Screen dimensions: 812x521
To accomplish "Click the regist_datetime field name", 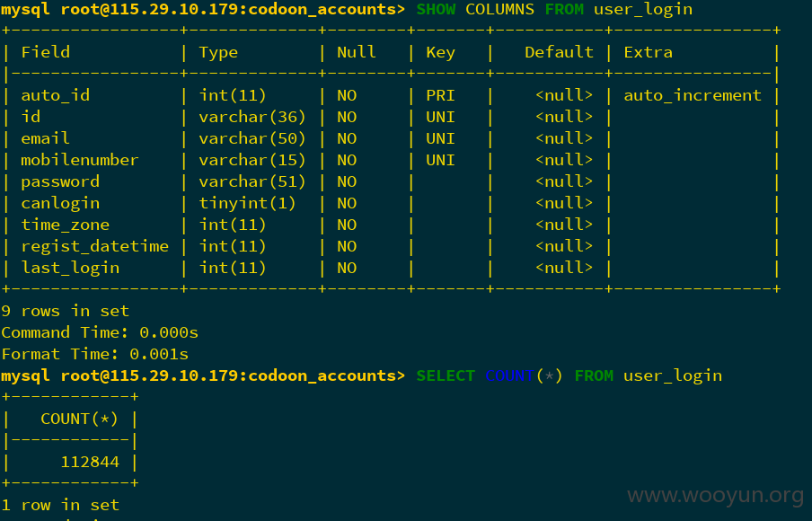I will [x=95, y=246].
